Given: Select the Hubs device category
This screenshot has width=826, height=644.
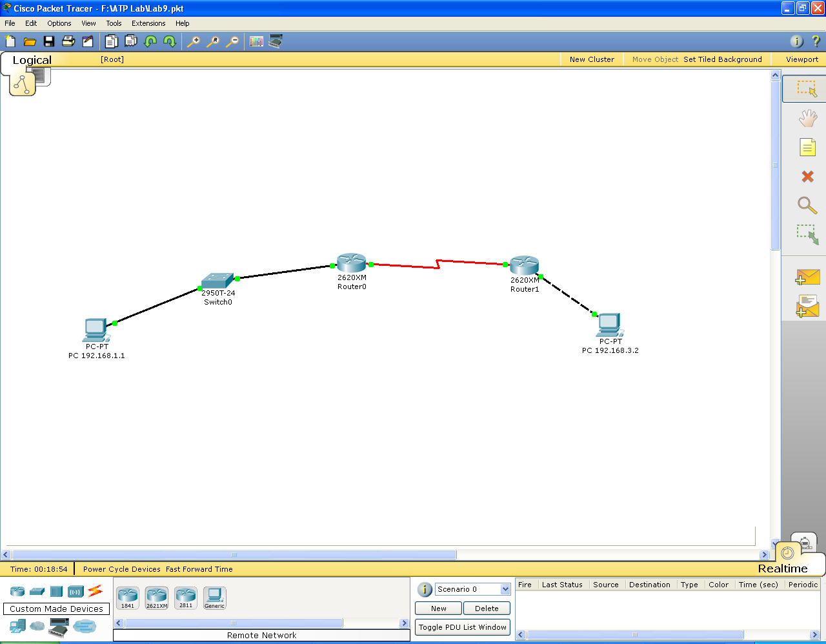Looking at the screenshot, I should [56, 591].
